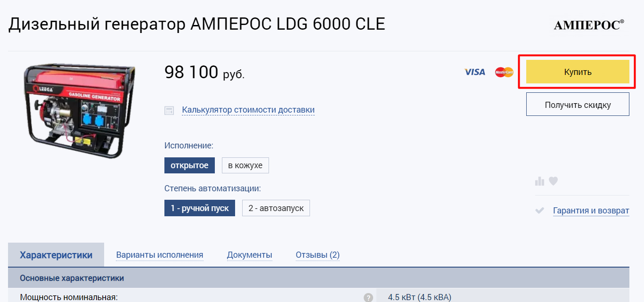View the Отзывы (2) reviews tab
The image size is (644, 302).
[318, 255]
